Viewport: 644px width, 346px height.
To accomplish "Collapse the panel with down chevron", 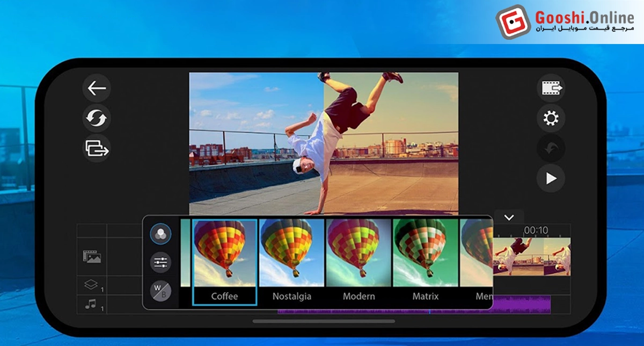I will tap(509, 217).
